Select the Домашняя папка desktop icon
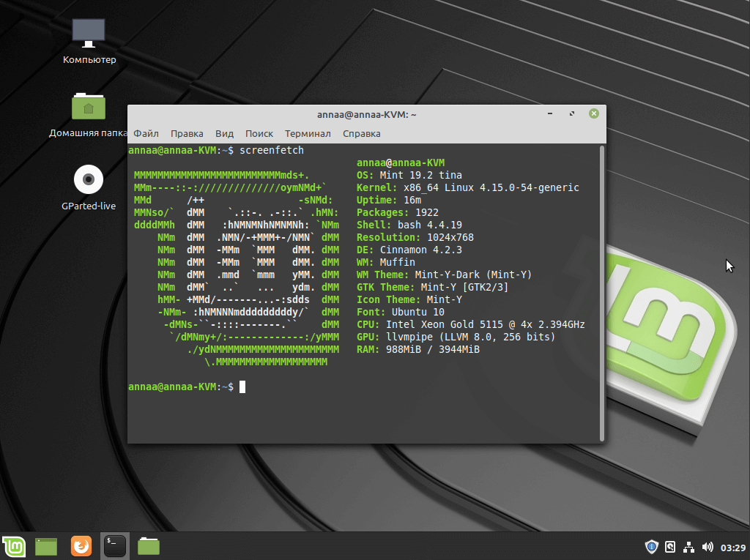The height and width of the screenshot is (560, 750). (89, 115)
